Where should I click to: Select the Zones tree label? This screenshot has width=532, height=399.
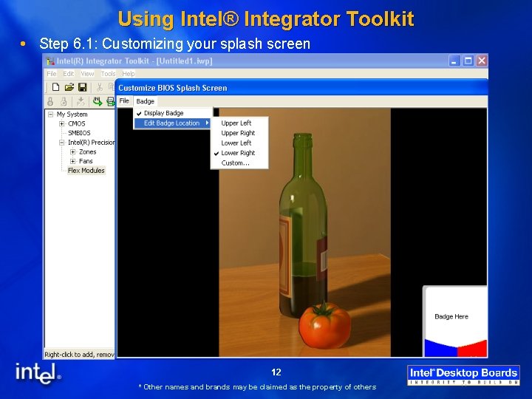coord(87,152)
